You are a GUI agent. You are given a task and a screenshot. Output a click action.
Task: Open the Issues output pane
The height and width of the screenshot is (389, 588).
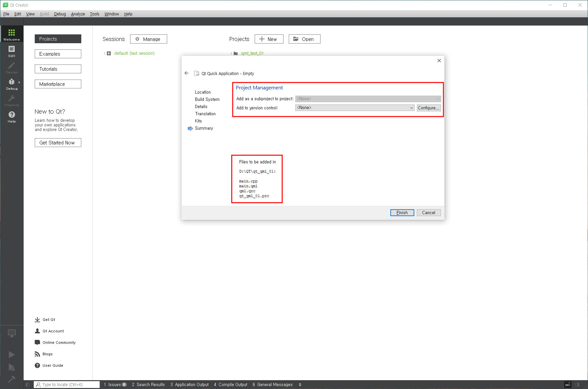coord(115,385)
